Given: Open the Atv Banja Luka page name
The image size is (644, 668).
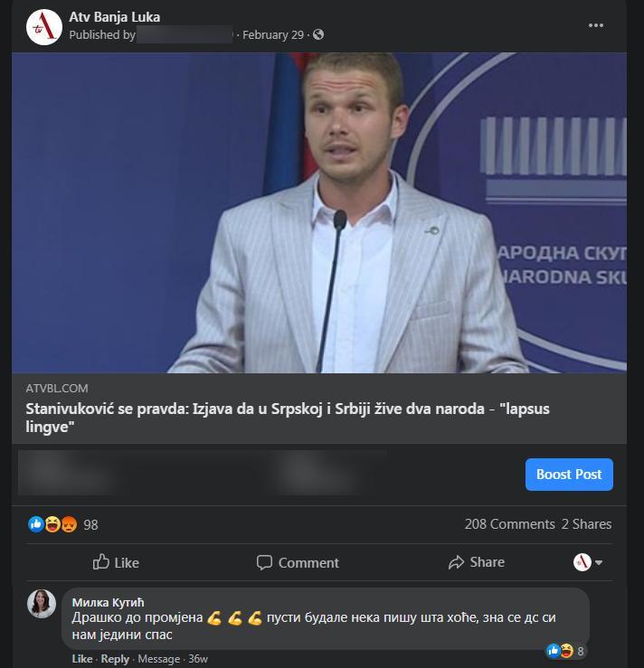Looking at the screenshot, I should coord(115,17).
